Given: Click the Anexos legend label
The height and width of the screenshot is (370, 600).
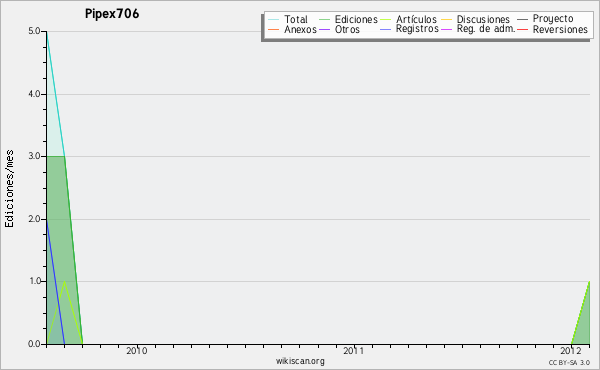Looking at the screenshot, I should (300, 29).
